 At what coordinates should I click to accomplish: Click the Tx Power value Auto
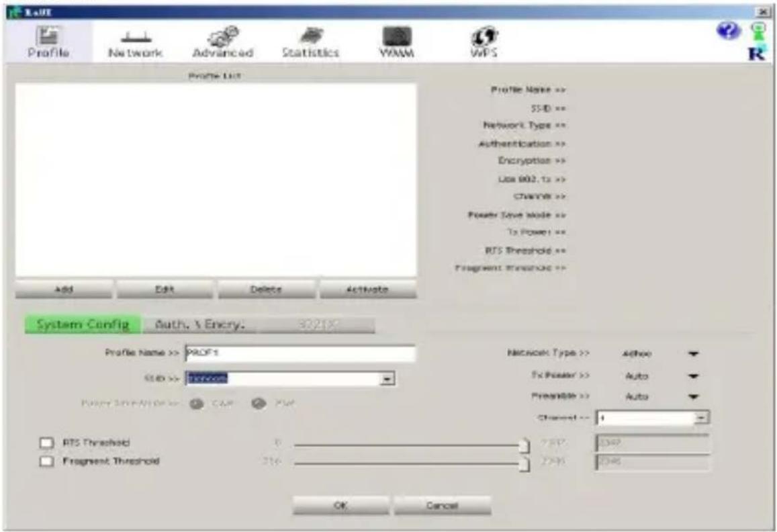tap(637, 376)
